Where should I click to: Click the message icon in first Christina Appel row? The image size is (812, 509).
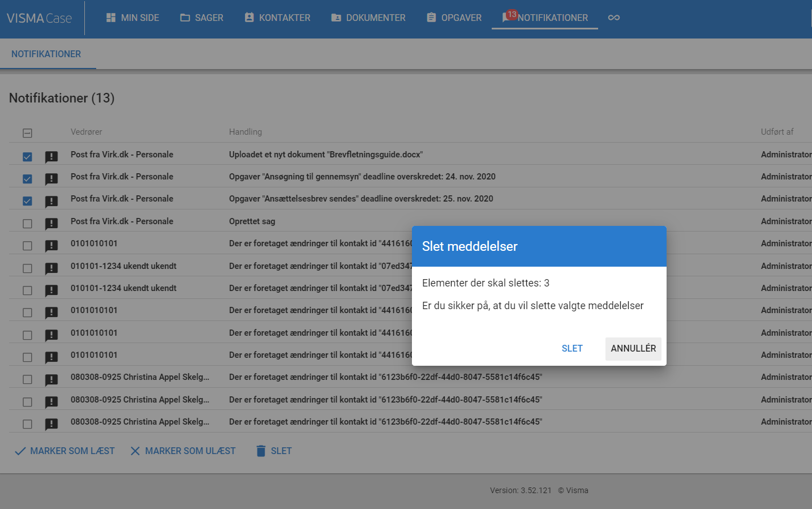tap(51, 380)
